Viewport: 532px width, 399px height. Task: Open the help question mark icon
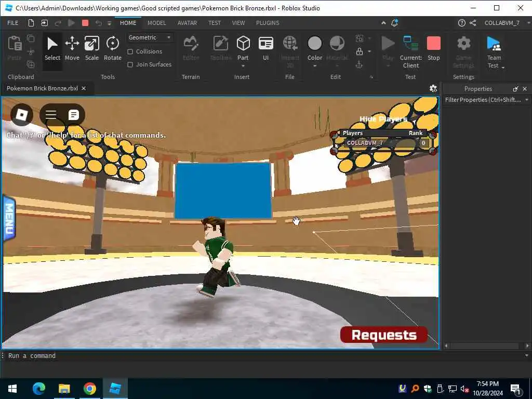(x=461, y=23)
